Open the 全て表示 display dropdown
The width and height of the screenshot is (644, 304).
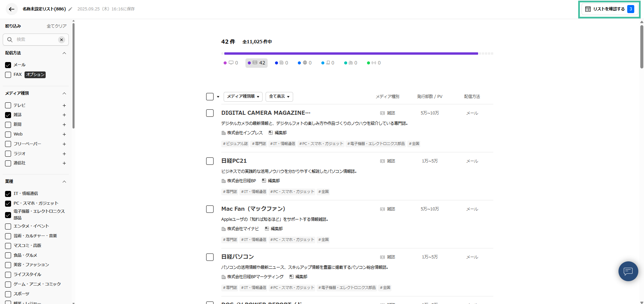click(279, 97)
